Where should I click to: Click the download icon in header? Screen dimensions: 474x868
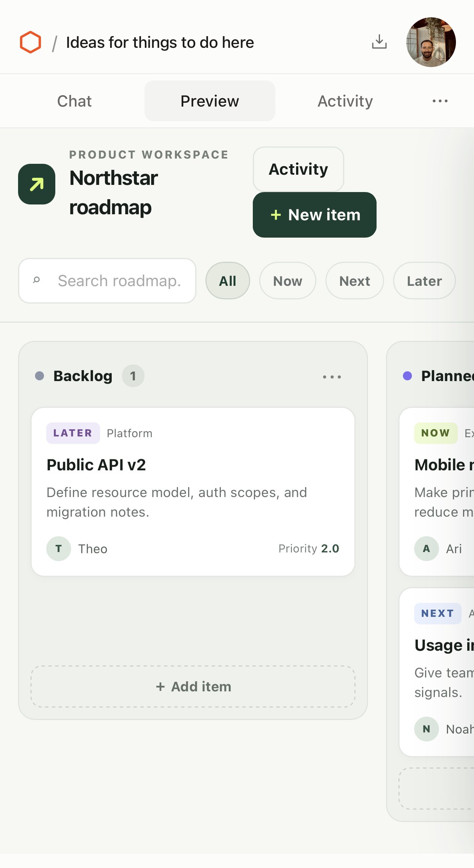pyautogui.click(x=379, y=42)
